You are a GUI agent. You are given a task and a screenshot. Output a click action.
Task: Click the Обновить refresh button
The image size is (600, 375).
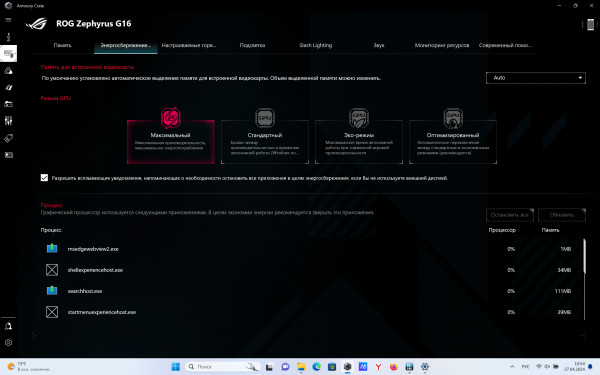562,215
